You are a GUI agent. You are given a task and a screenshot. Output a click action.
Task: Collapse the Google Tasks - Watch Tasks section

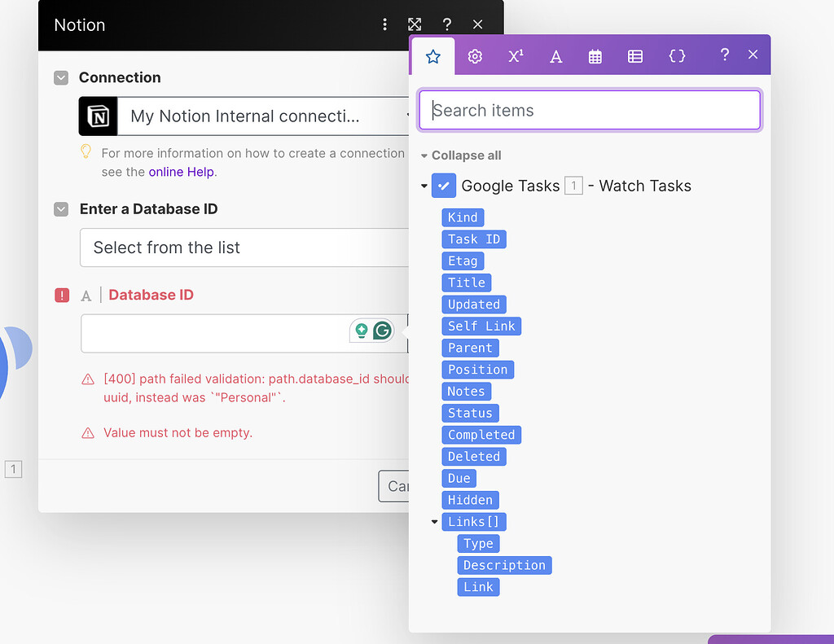(424, 186)
